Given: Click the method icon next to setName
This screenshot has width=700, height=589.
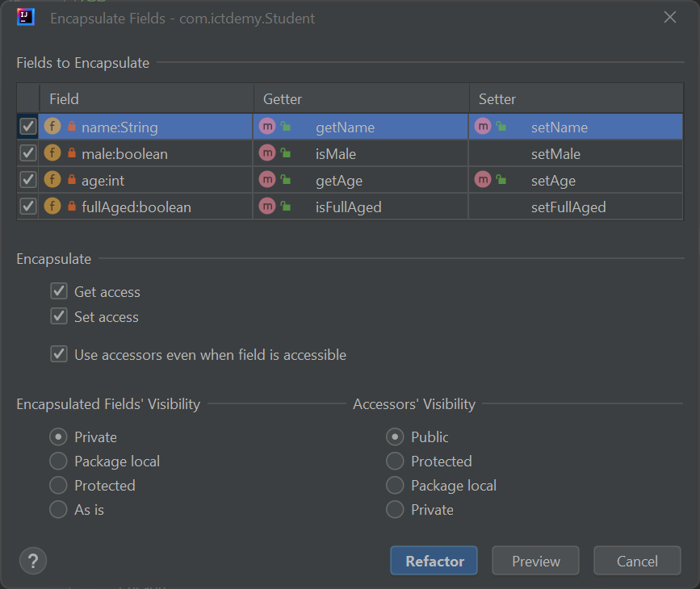Looking at the screenshot, I should pyautogui.click(x=482, y=127).
